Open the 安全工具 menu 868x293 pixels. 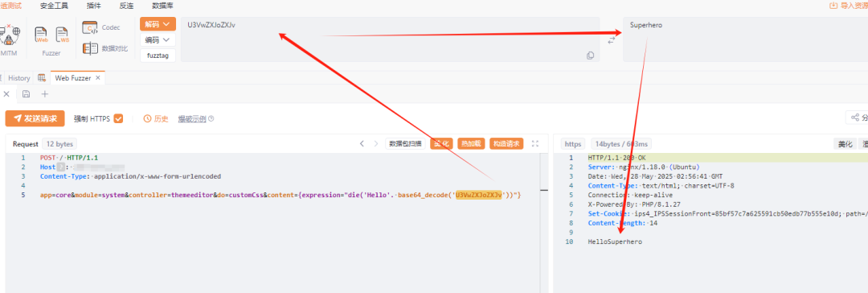(55, 5)
